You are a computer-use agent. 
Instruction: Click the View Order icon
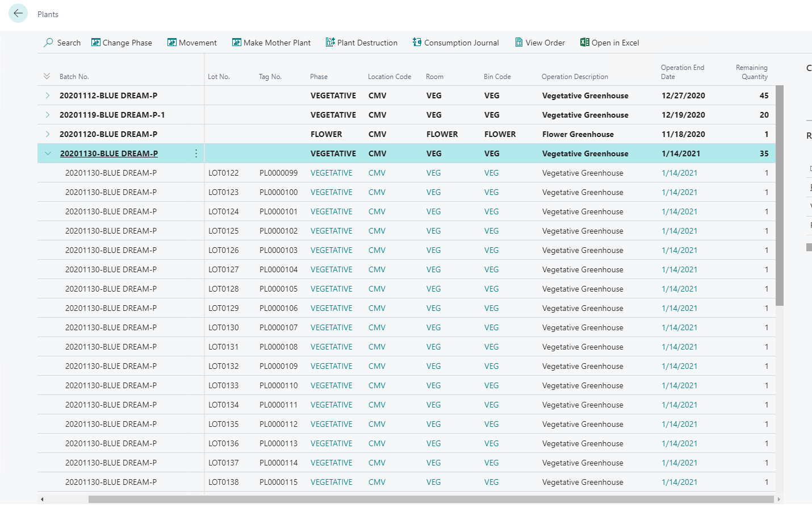point(519,43)
